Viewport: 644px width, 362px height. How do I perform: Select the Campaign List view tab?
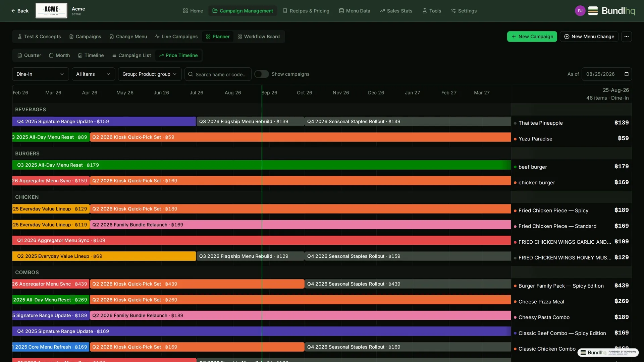click(x=131, y=55)
